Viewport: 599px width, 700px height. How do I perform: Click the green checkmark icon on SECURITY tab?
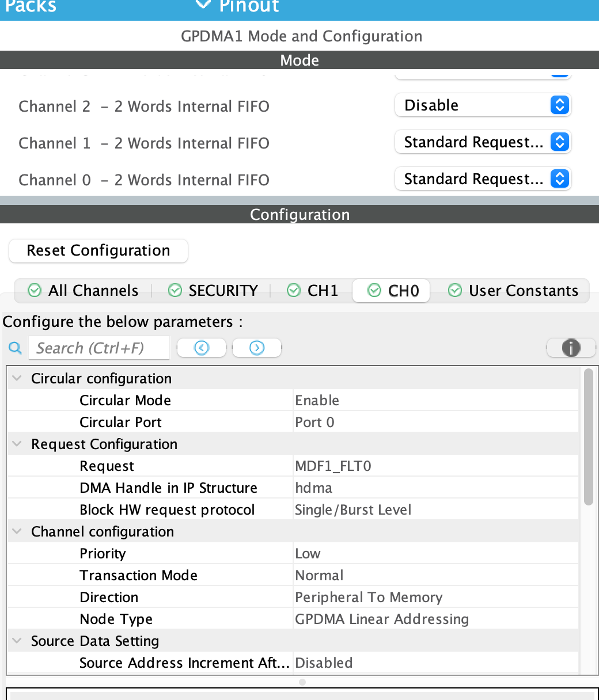[175, 291]
